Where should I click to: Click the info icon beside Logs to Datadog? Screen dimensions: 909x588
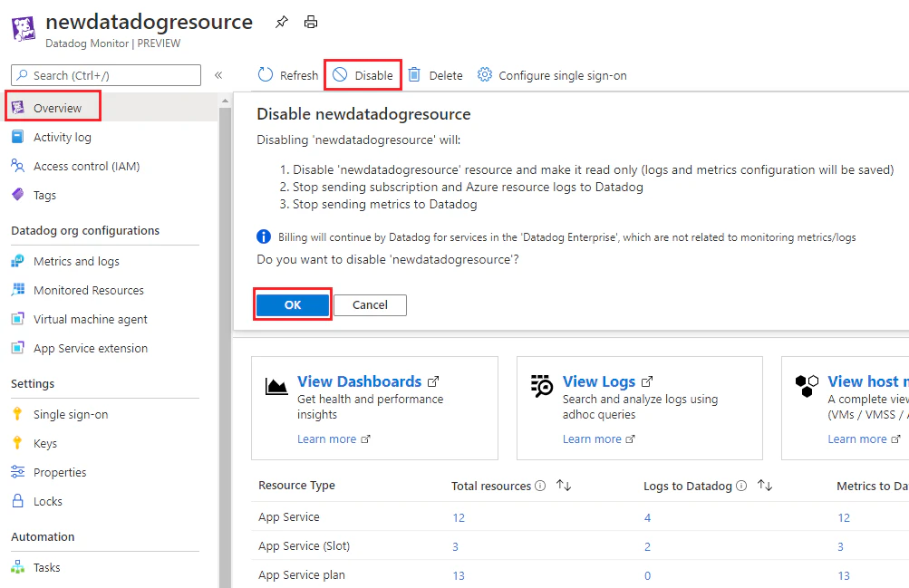click(x=741, y=486)
